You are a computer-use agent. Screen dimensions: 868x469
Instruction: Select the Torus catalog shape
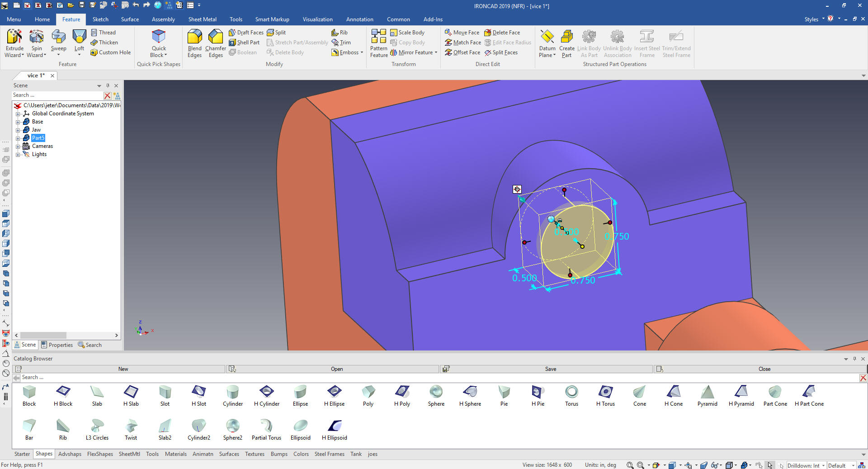pos(571,396)
